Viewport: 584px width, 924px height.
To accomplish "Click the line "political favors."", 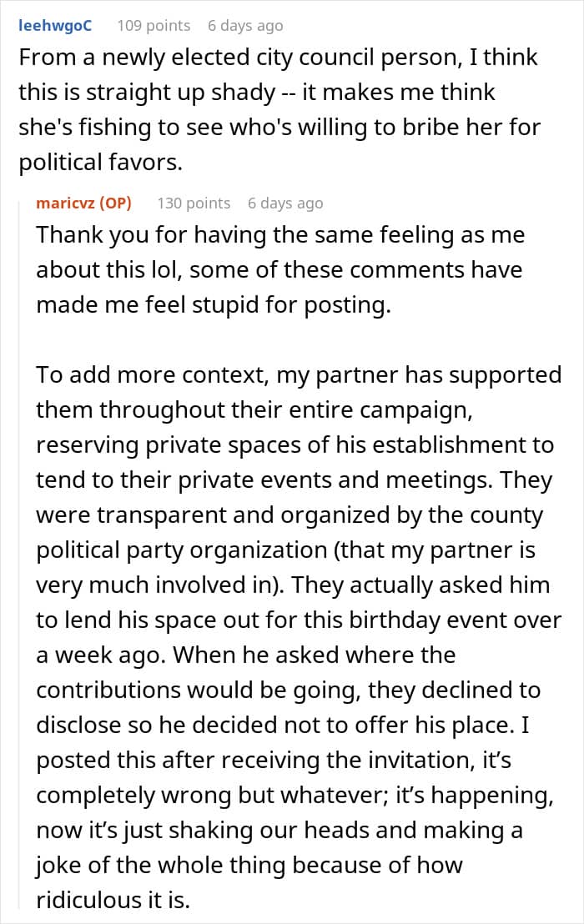I will tap(100, 163).
